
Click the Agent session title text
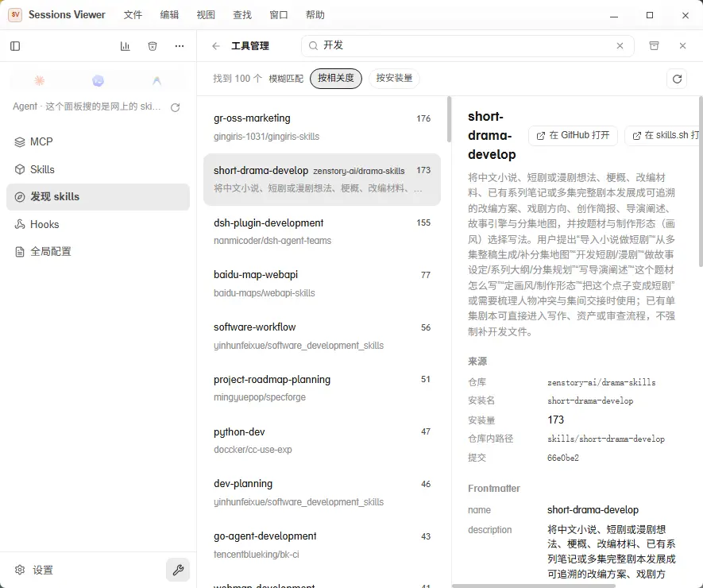(87, 106)
